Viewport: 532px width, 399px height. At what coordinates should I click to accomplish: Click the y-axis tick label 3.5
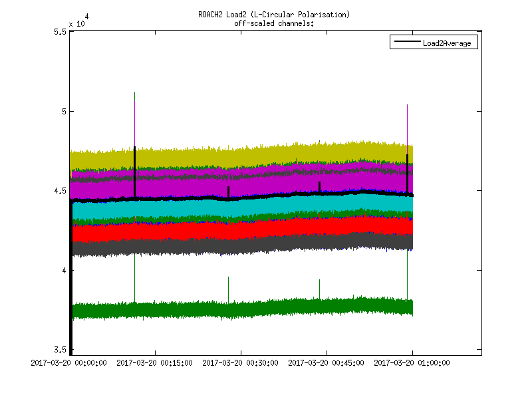pyautogui.click(x=59, y=350)
